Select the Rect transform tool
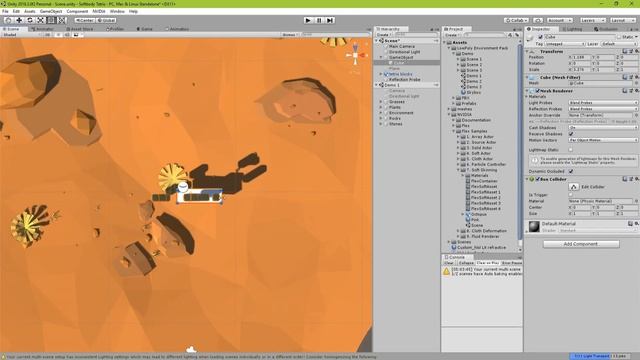 [51, 20]
